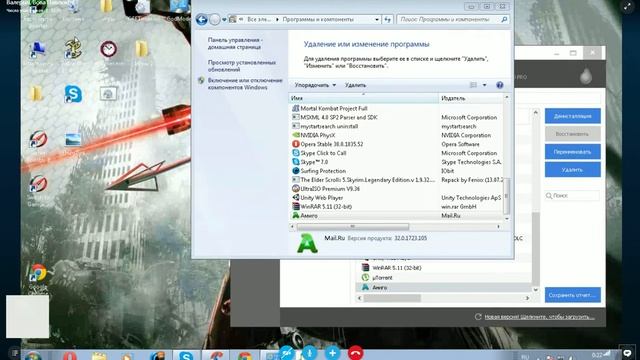This screenshot has width=640, height=360.
Task: Refresh the Programs and Features address bar
Action: 387,19
